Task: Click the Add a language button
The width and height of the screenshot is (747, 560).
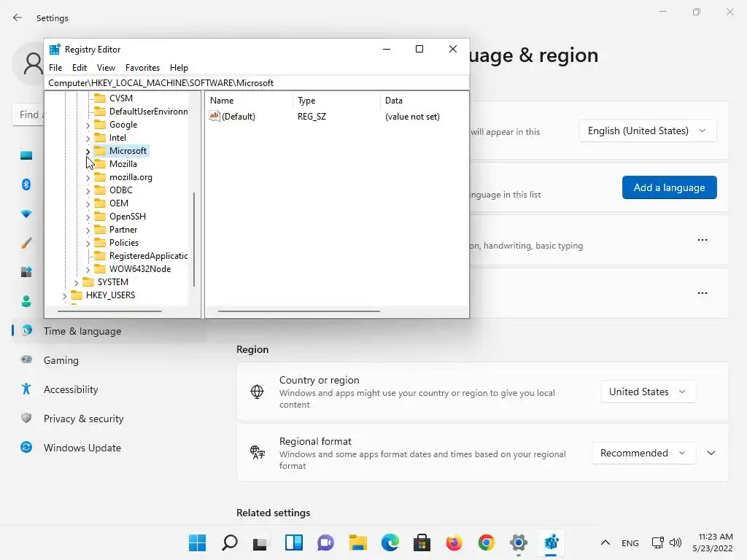Action: (670, 187)
